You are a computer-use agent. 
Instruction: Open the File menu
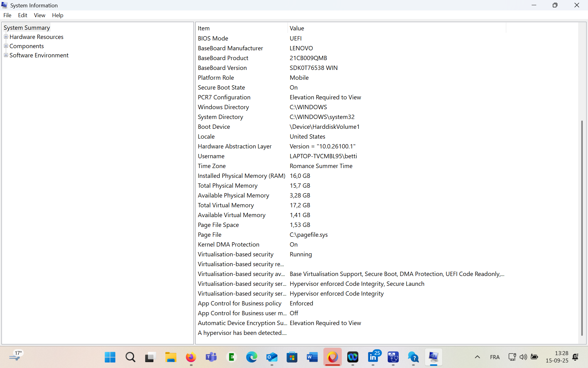click(7, 15)
